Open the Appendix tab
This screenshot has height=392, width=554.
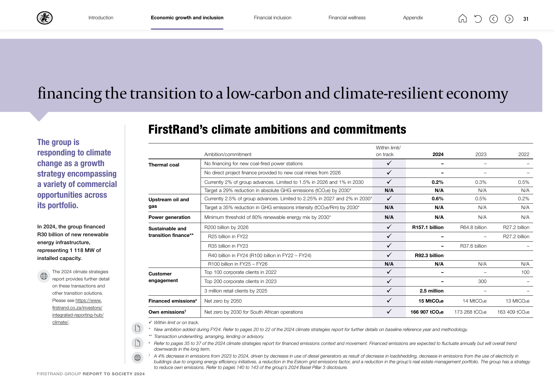(x=413, y=18)
